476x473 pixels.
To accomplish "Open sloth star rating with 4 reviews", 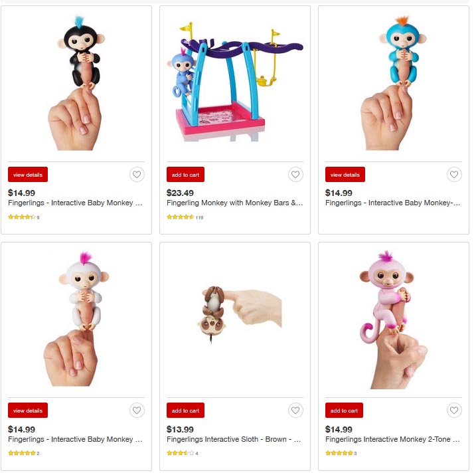I will click(x=183, y=453).
